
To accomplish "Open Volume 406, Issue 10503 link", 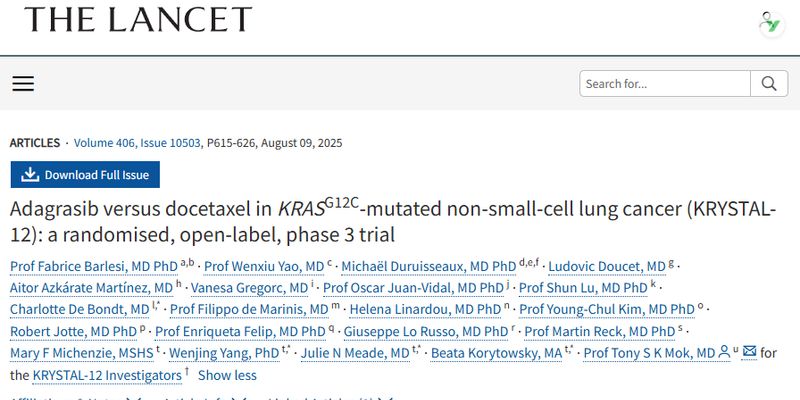I will 136,143.
